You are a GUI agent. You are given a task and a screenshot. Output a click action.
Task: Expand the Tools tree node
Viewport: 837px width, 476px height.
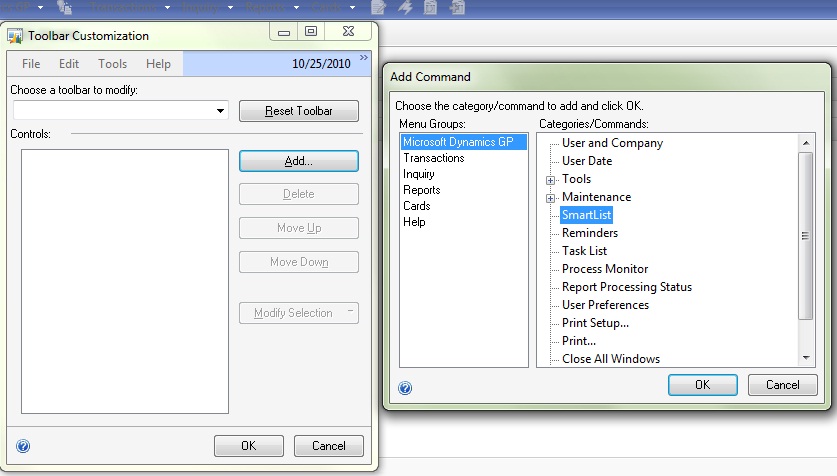tap(550, 180)
